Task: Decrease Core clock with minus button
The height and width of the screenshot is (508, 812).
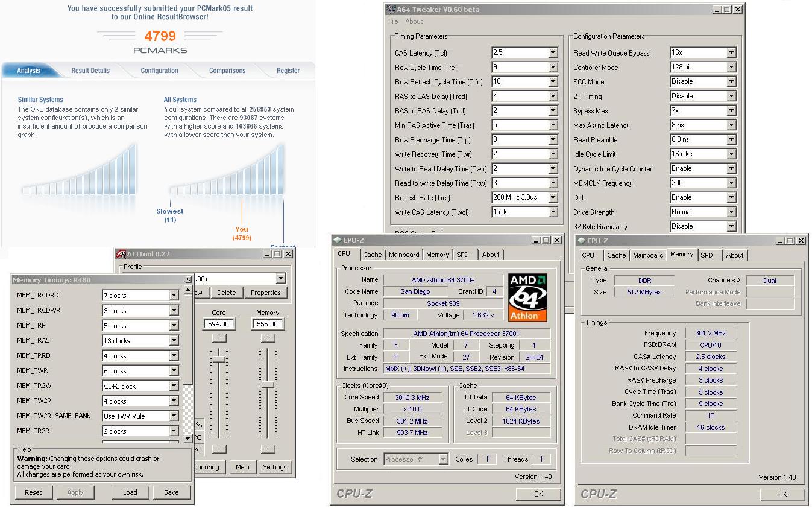Action: pyautogui.click(x=219, y=449)
